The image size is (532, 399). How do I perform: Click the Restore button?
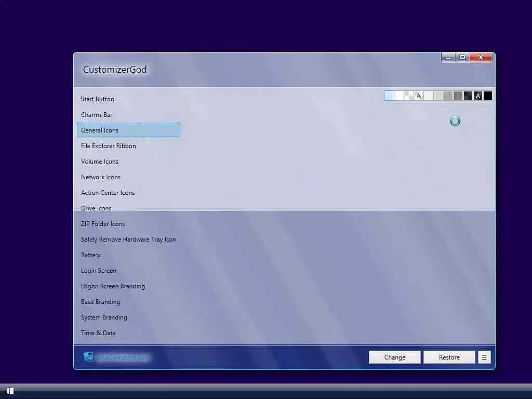449,357
